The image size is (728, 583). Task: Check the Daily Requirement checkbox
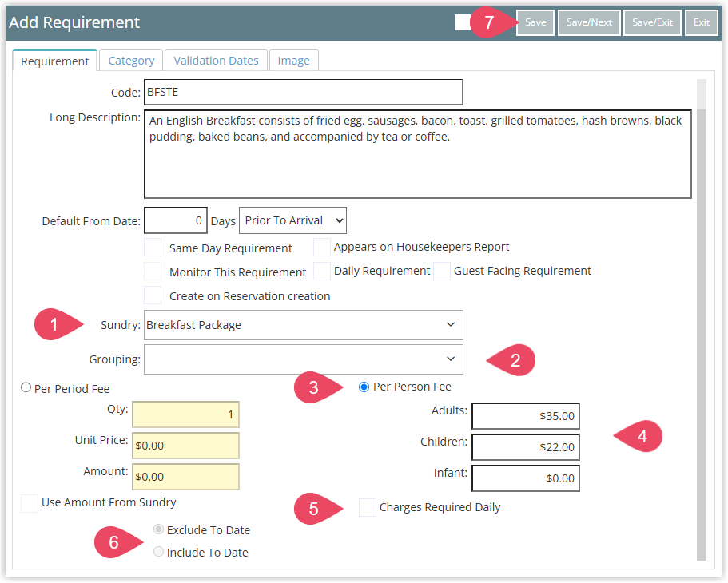point(322,271)
